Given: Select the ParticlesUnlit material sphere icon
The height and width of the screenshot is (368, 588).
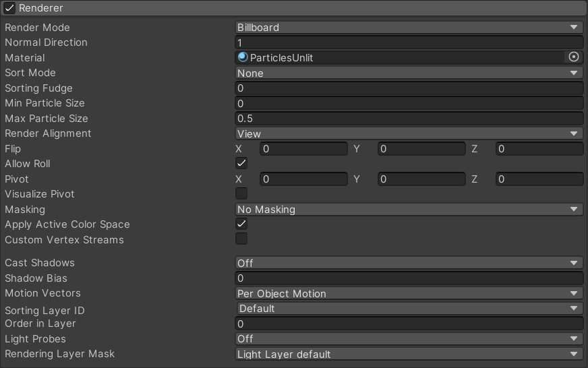Looking at the screenshot, I should (243, 57).
